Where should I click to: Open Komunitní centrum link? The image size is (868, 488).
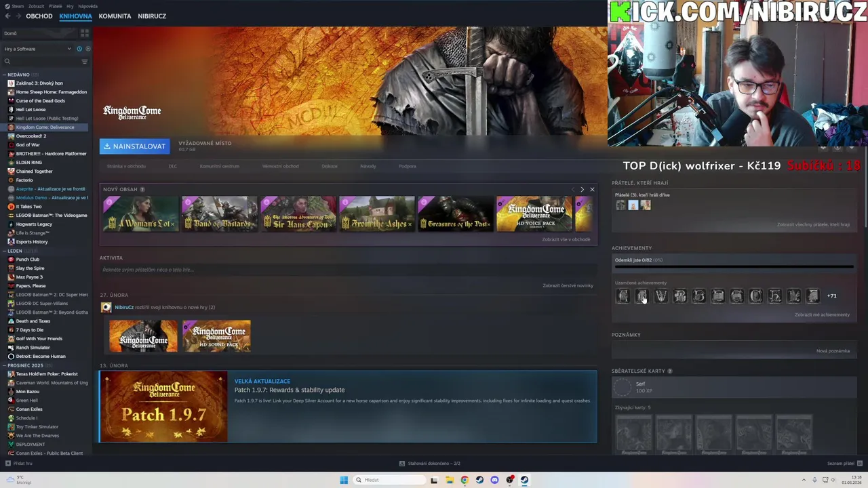(x=219, y=166)
